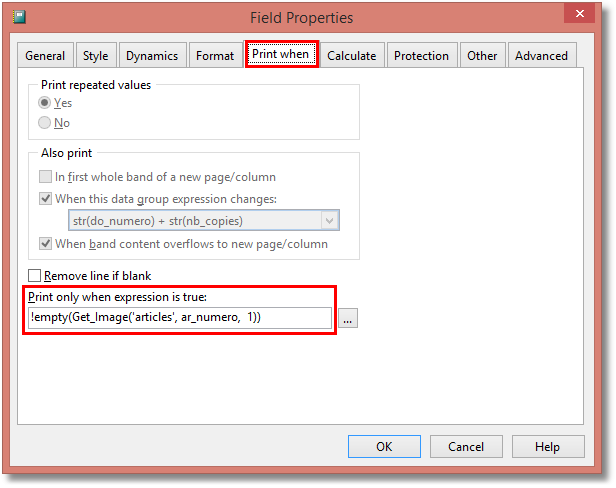
Task: Go to the Dynamics tab
Action: pyautogui.click(x=152, y=56)
